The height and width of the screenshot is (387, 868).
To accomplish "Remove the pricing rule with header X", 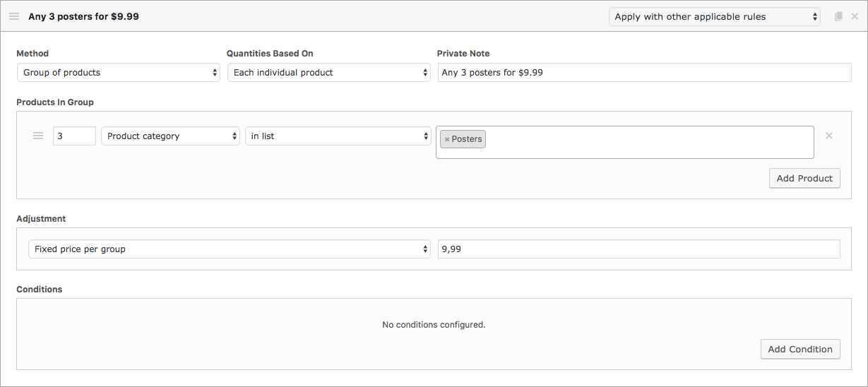I will 855,16.
